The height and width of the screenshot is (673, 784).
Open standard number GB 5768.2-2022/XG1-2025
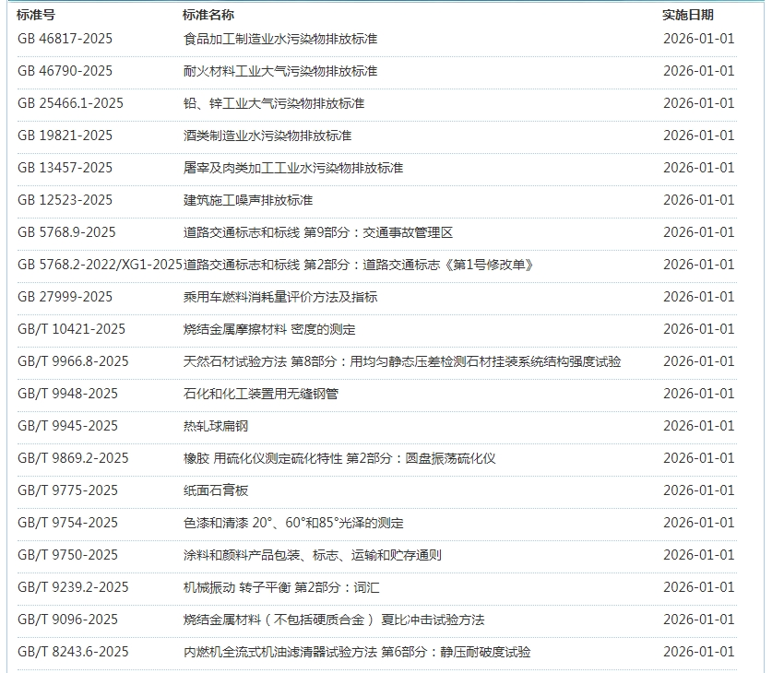pyautogui.click(x=100, y=265)
